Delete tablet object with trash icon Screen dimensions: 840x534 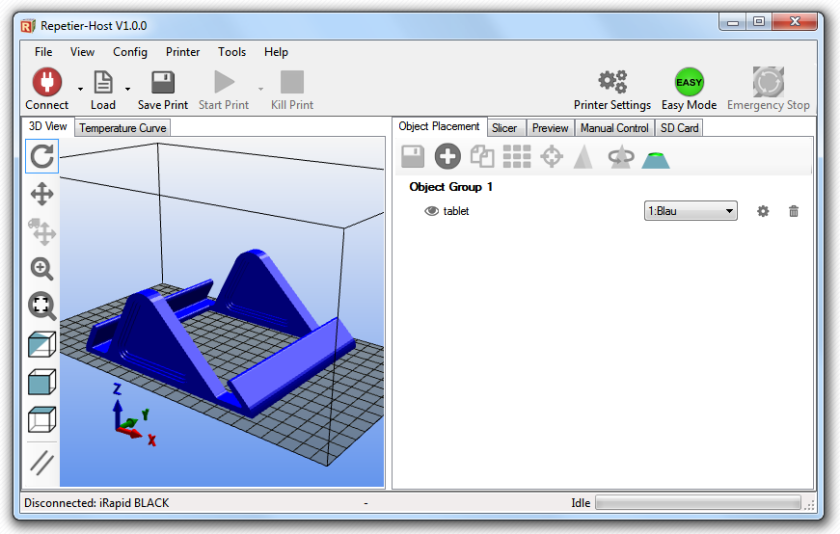794,211
